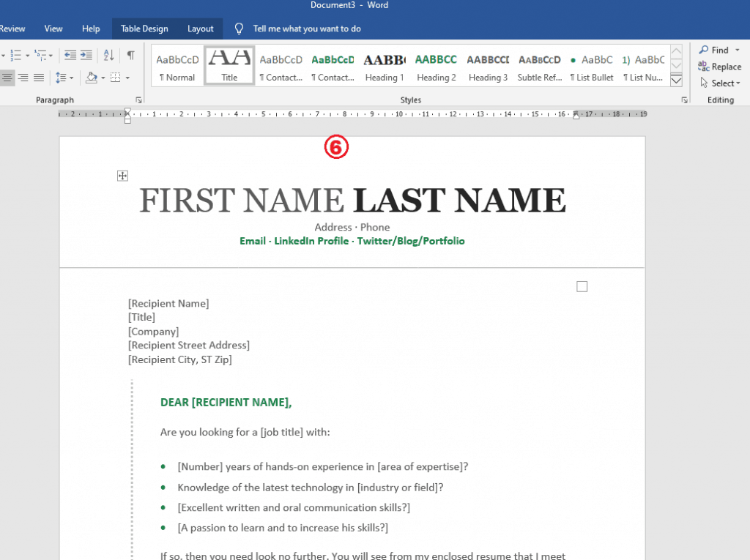This screenshot has width=750, height=560.
Task: Show the previous row of styles
Action: click(x=676, y=52)
